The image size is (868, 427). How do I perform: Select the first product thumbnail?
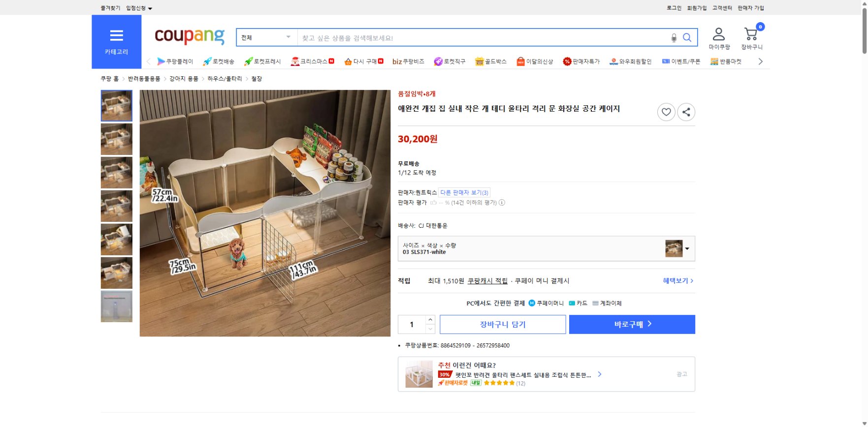(x=116, y=105)
